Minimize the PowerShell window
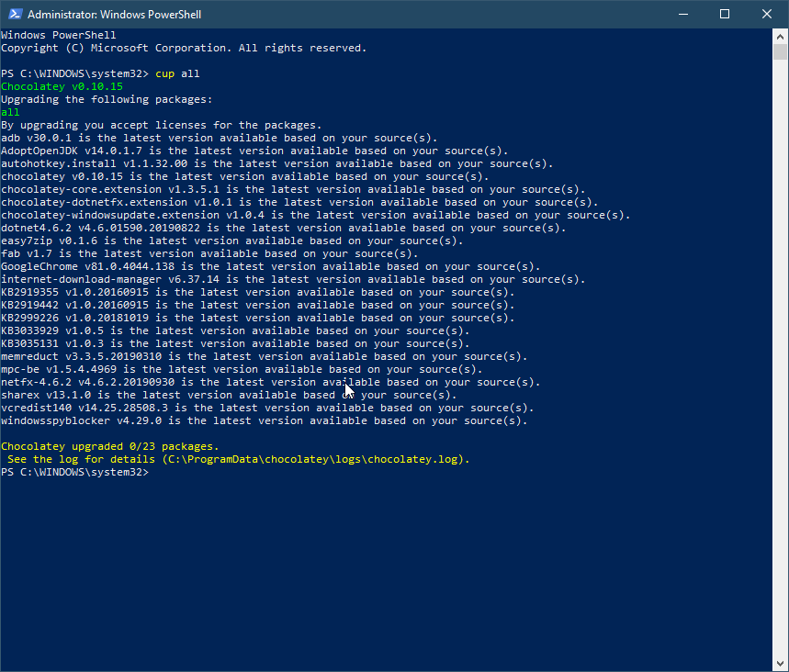The image size is (789, 672). pos(682,14)
